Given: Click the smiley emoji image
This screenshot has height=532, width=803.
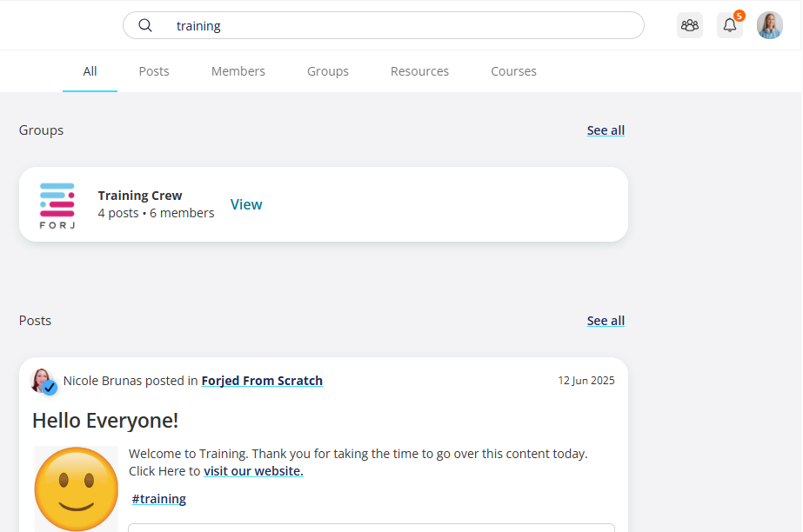Looking at the screenshot, I should point(77,489).
